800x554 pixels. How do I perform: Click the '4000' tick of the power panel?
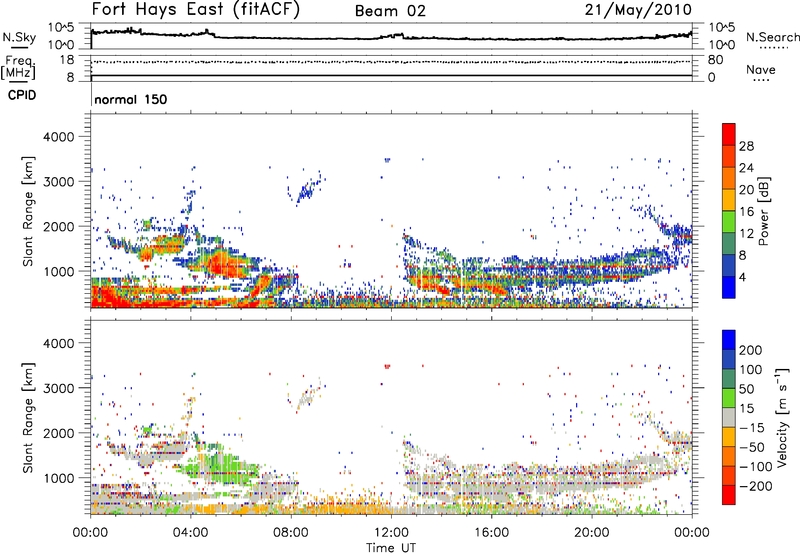[58, 137]
